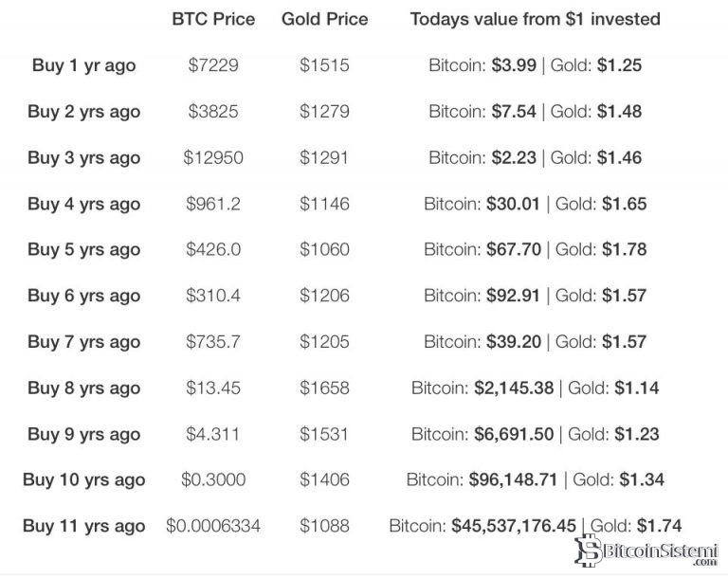Screen dimensions: 728x578
Task: Click the Bitcoin $3.99 Gold $1.25 cell
Action: 535,65
